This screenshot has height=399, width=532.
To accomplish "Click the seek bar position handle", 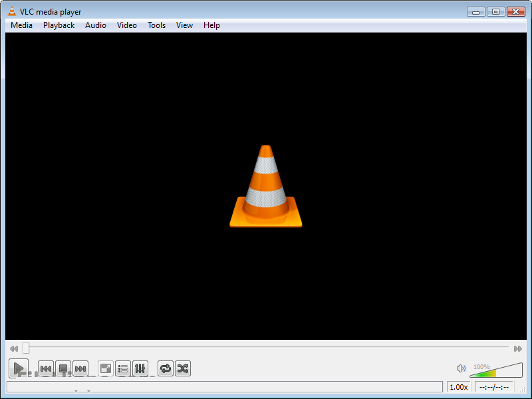I will (x=26, y=348).
